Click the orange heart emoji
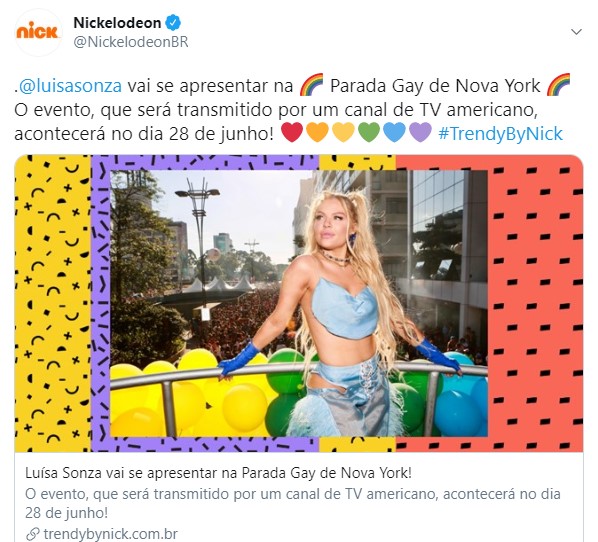The width and height of the screenshot is (598, 542). click(x=317, y=133)
